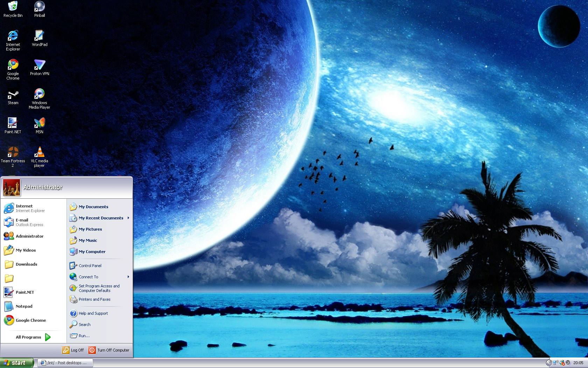Viewport: 588px width, 368px height.
Task: Open Set Program Access and Computer Defaults
Action: (100, 288)
